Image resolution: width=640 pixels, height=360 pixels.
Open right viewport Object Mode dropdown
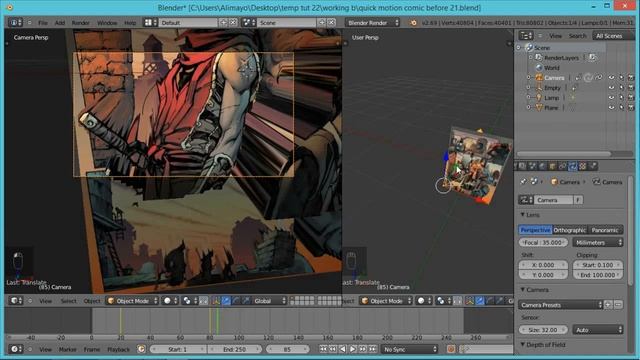(x=386, y=301)
